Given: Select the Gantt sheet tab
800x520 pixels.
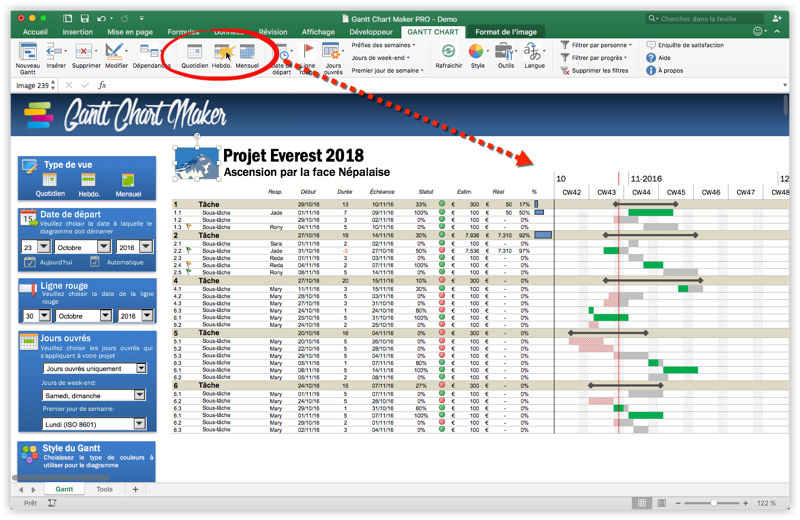Looking at the screenshot, I should pos(64,489).
